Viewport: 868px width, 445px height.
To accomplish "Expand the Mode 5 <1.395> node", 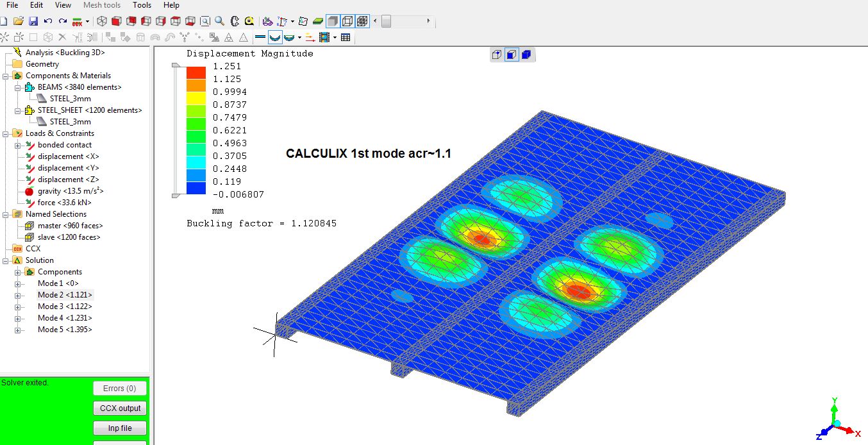I will tap(18, 330).
